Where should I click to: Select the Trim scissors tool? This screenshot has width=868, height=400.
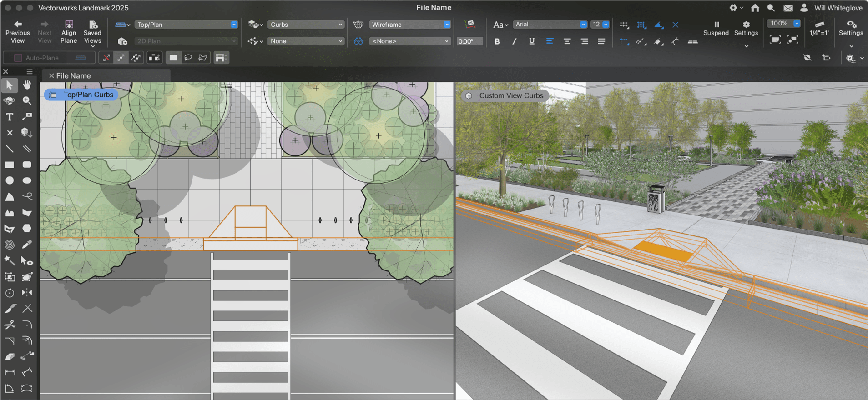pyautogui.click(x=9, y=325)
